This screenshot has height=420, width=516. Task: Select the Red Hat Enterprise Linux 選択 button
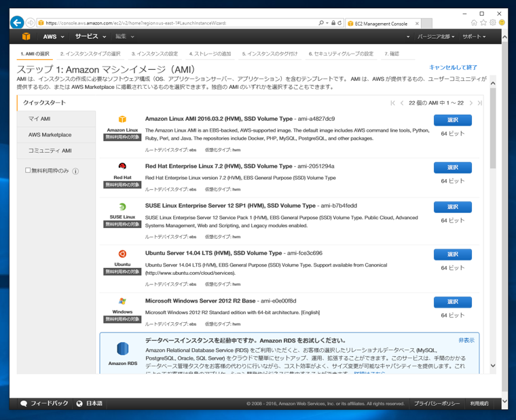click(x=452, y=168)
